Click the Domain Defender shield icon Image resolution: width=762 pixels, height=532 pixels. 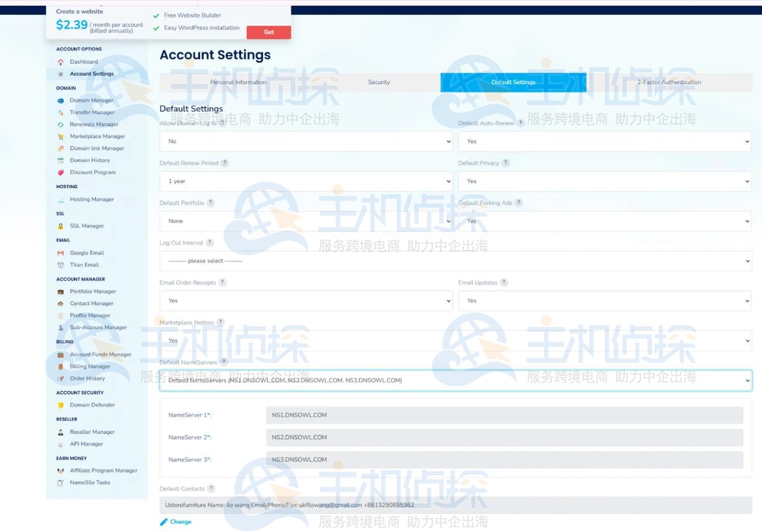tap(60, 405)
